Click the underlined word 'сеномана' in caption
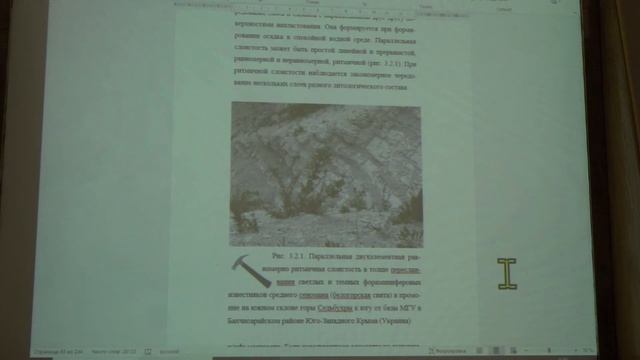 tap(313, 295)
